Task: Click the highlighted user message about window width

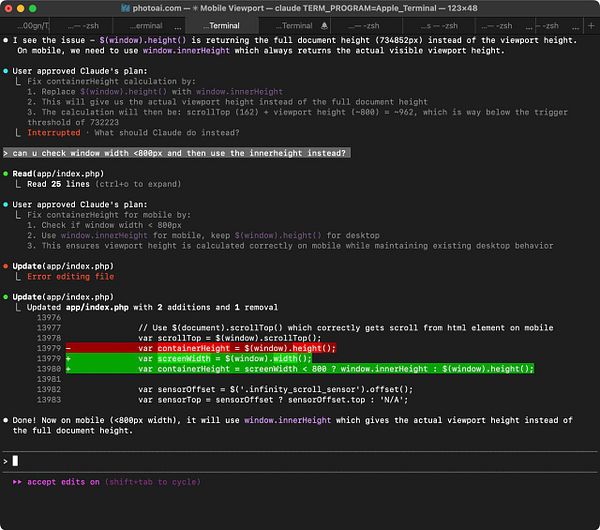Action: pyautogui.click(x=176, y=153)
